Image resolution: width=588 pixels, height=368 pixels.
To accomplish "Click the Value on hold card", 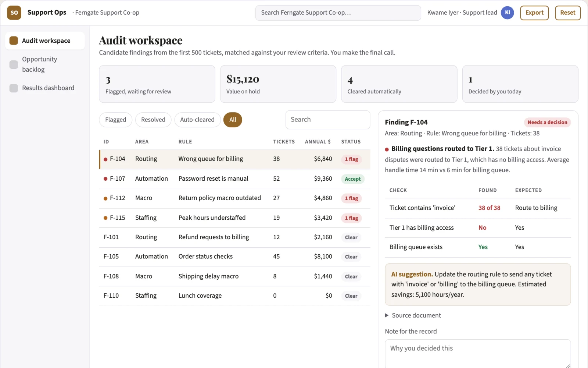I will (x=278, y=84).
